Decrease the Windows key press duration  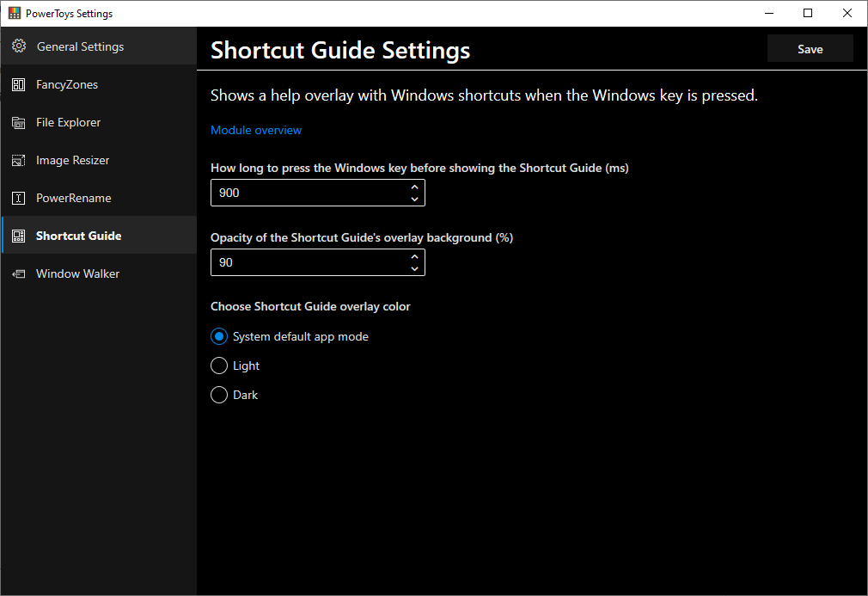[414, 200]
